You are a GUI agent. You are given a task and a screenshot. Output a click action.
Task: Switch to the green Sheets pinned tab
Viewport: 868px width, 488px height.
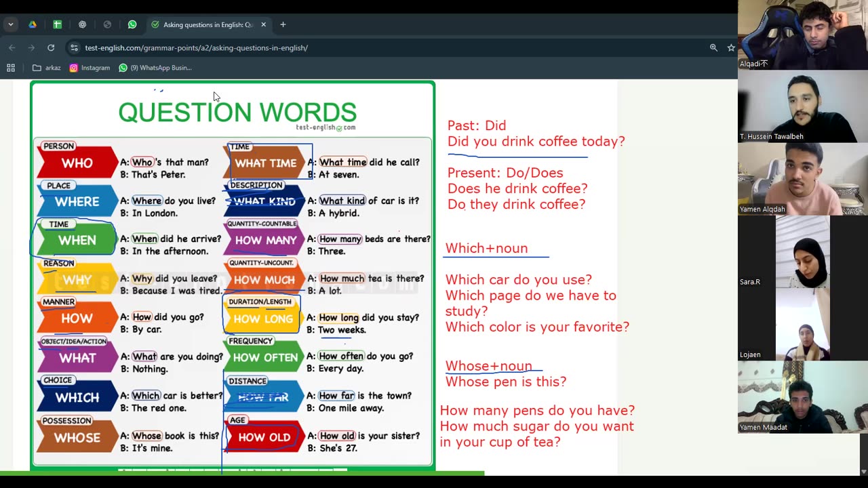click(57, 24)
